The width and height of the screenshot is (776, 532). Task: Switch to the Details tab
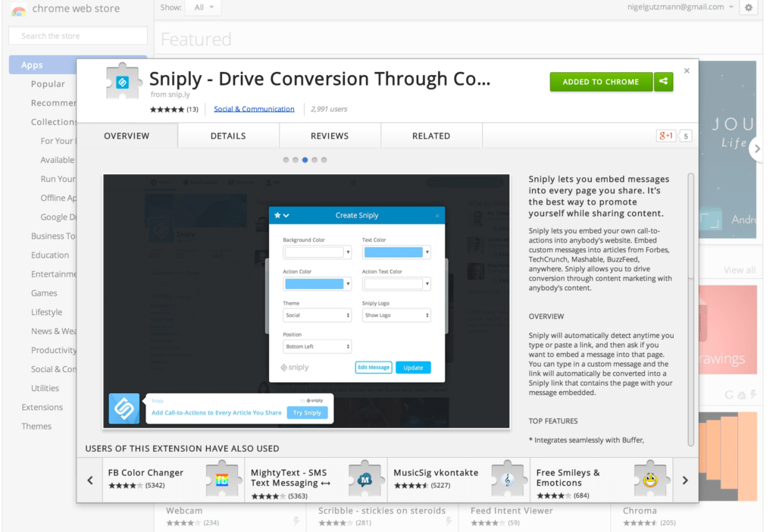tap(228, 136)
